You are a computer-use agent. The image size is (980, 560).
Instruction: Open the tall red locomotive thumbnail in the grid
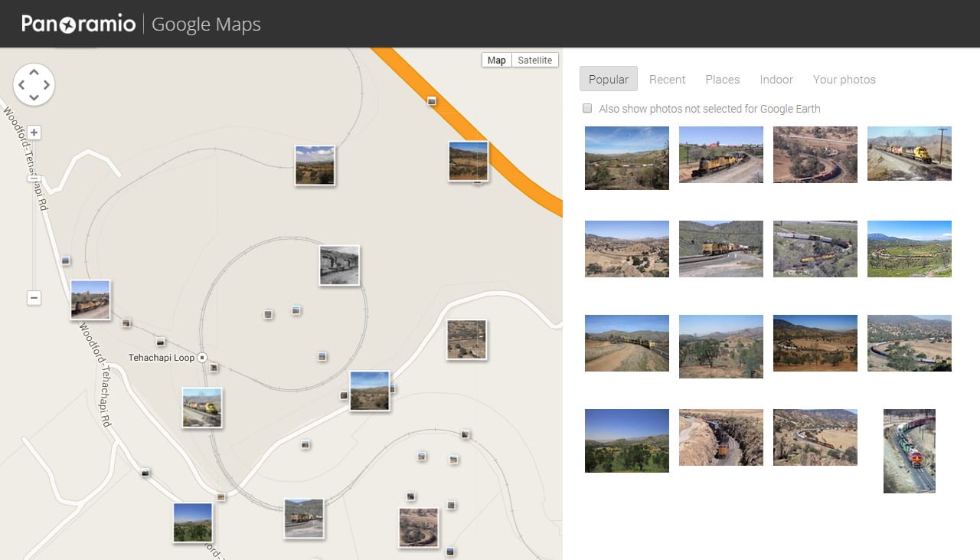[909, 450]
